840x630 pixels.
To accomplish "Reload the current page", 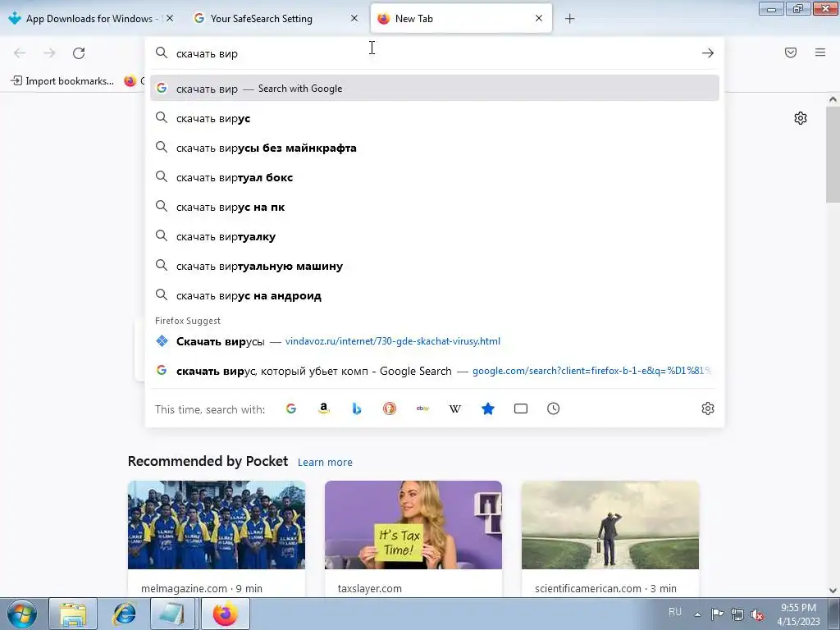I will (x=79, y=53).
